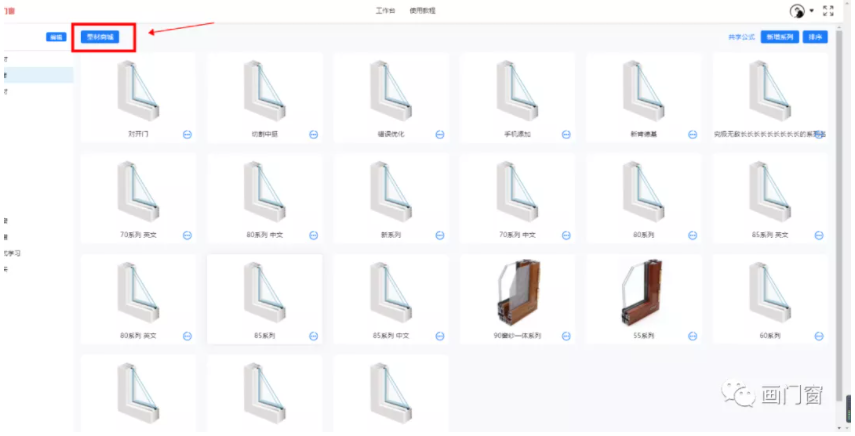Click the highlighted 型材商城 button
This screenshot has height=436, width=855.
[99, 37]
